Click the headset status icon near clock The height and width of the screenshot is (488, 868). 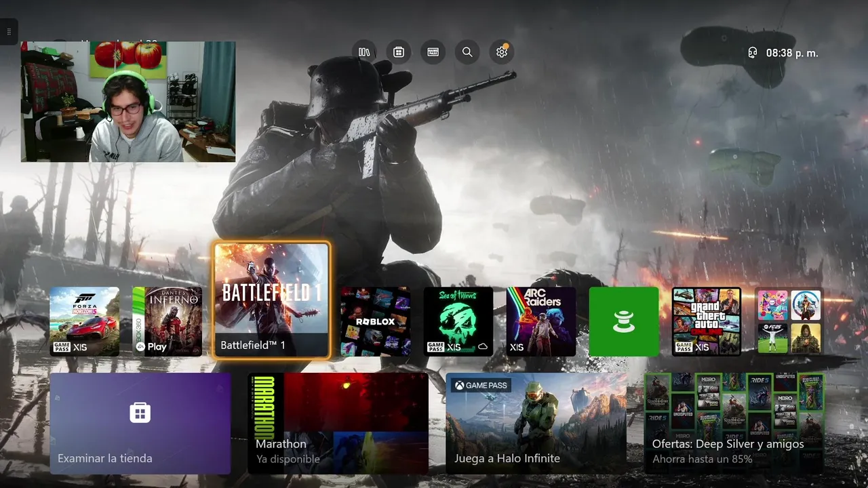tap(752, 53)
